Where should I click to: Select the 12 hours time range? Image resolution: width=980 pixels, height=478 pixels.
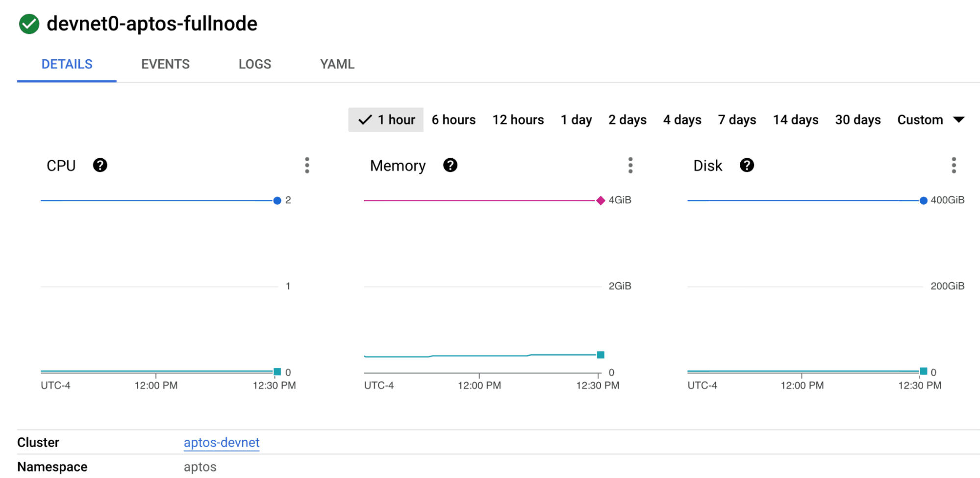[x=518, y=119]
